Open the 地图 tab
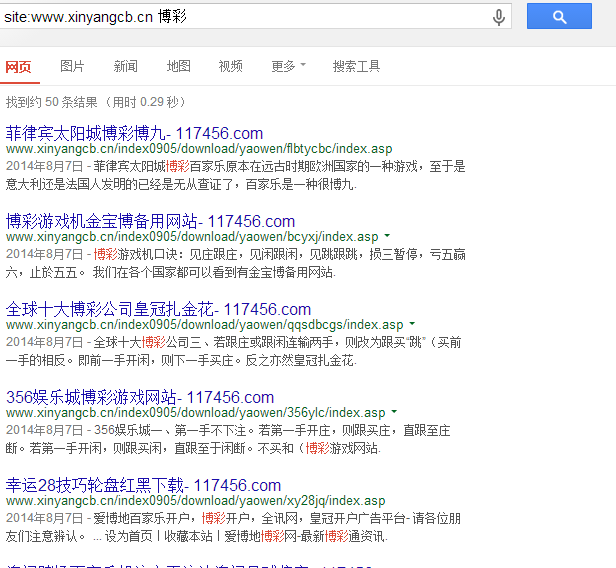 [178, 66]
